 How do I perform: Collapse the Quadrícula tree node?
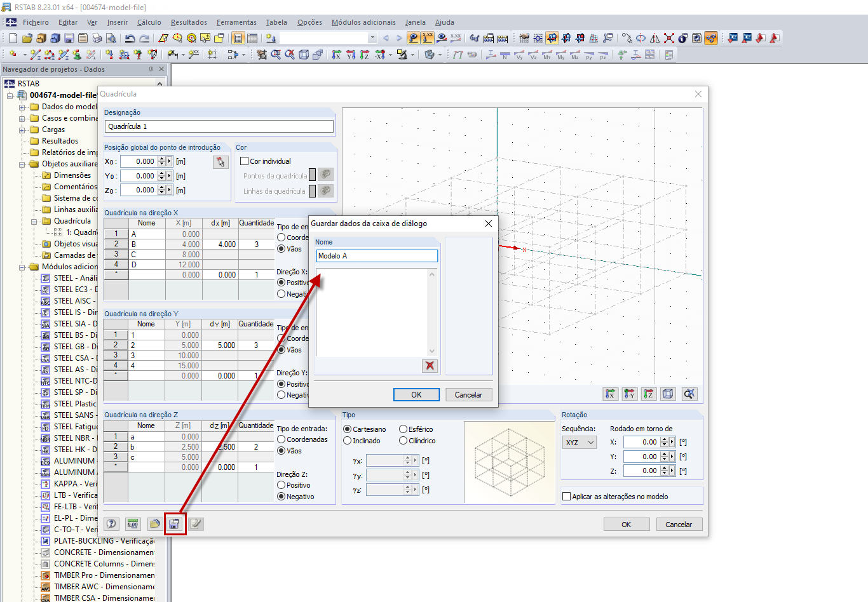34,221
